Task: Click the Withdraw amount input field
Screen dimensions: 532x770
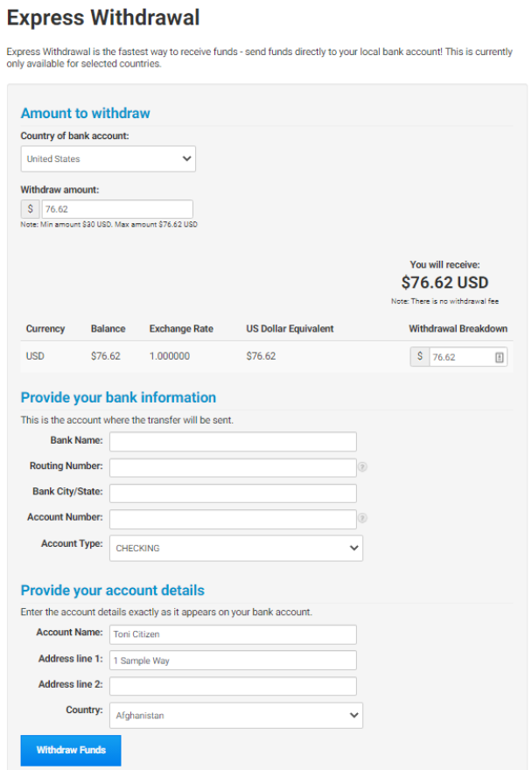Action: pos(117,209)
